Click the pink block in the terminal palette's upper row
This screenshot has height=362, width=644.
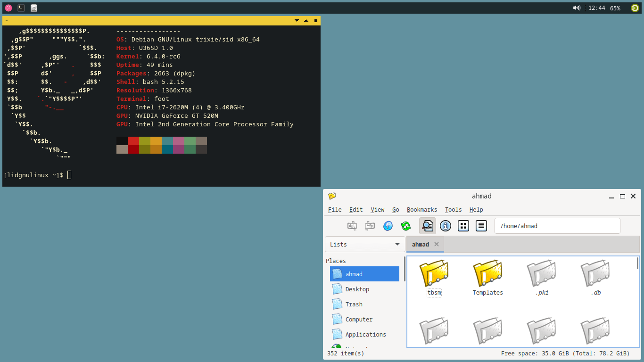coord(179,141)
